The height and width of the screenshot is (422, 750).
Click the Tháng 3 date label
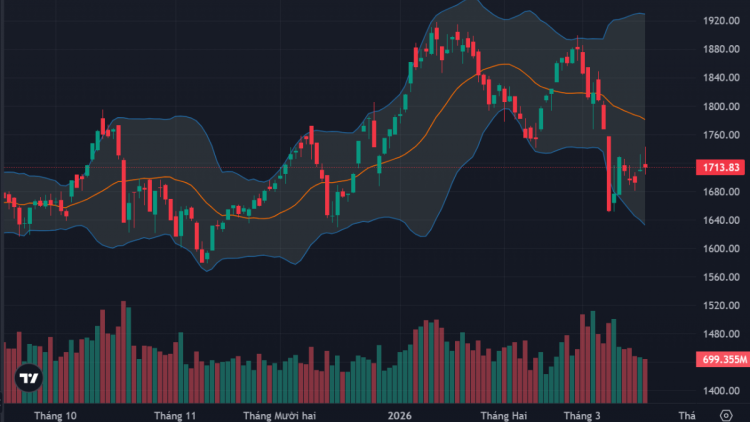pos(582,414)
